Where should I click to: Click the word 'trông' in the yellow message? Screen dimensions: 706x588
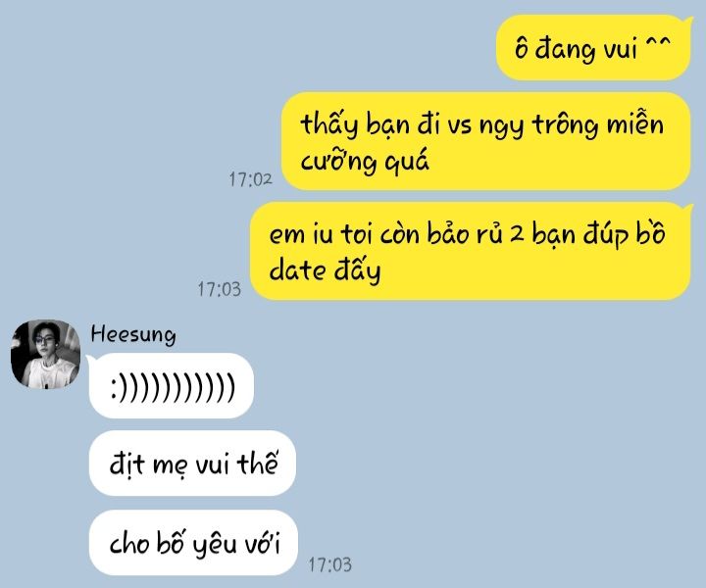[566, 125]
